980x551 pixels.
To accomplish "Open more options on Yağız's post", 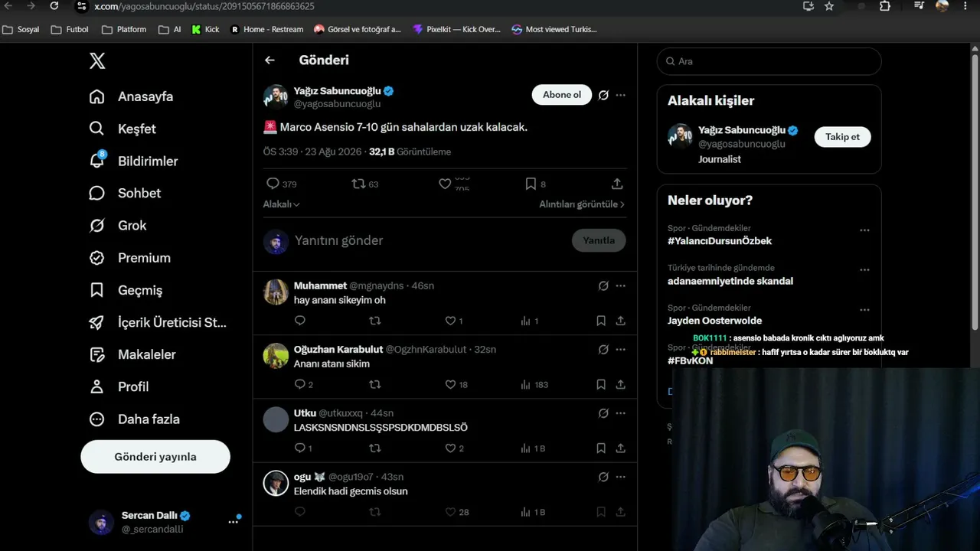I will point(621,95).
